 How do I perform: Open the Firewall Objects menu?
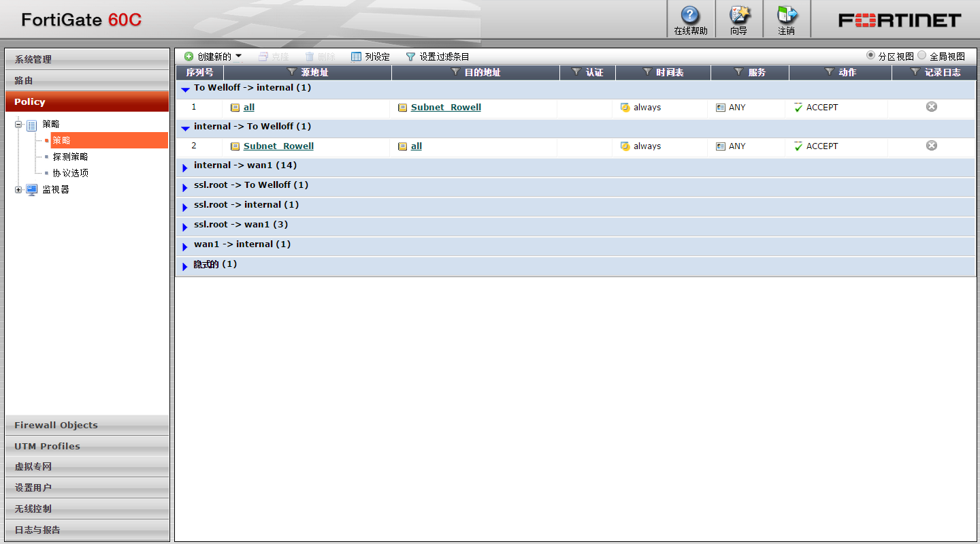pos(87,425)
